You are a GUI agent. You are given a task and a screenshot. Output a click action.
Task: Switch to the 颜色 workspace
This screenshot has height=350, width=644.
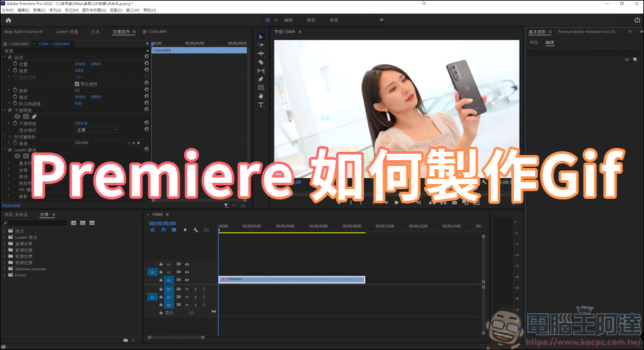[x=311, y=20]
